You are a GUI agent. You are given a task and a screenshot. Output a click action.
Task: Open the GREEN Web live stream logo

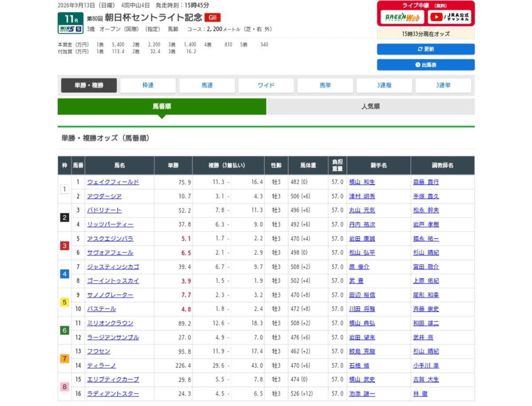pos(402,17)
